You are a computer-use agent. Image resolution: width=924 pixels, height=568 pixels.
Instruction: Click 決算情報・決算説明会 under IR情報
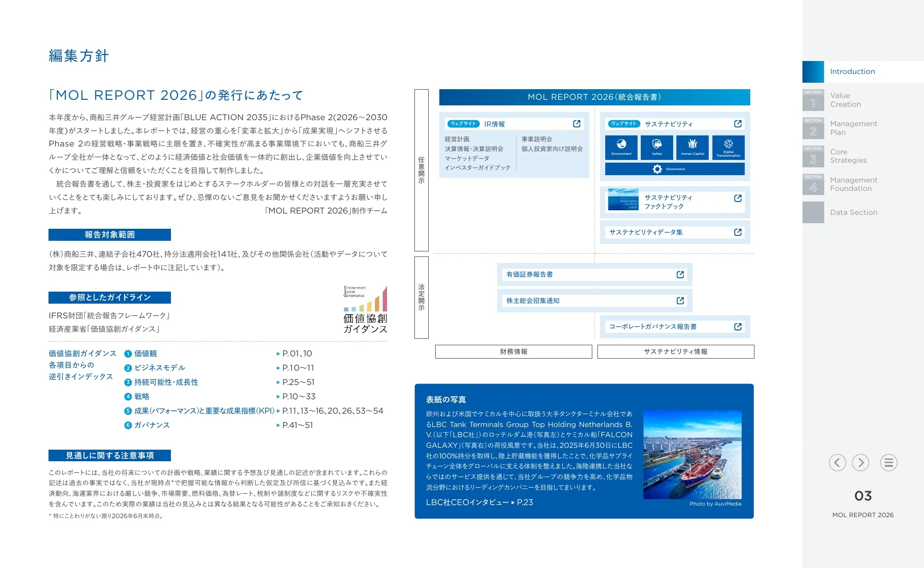(474, 149)
